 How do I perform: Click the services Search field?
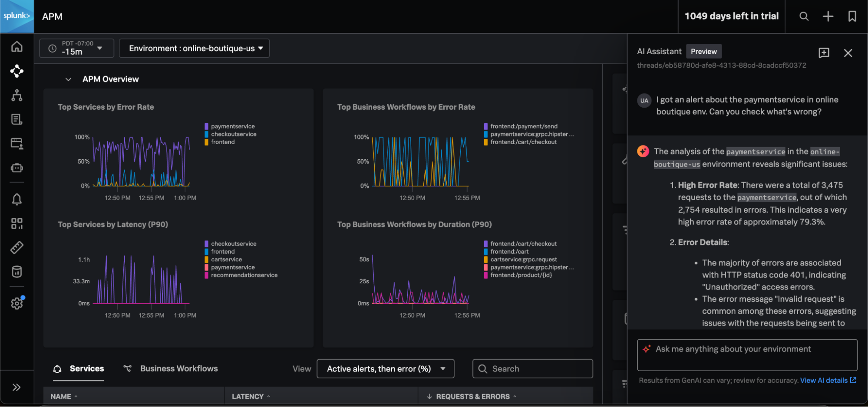tap(532, 369)
